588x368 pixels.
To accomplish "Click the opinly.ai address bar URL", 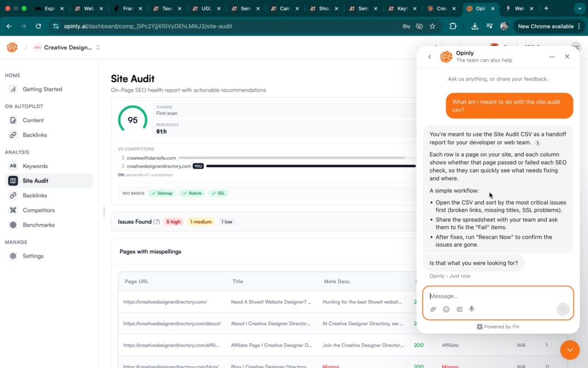I will [x=148, y=26].
